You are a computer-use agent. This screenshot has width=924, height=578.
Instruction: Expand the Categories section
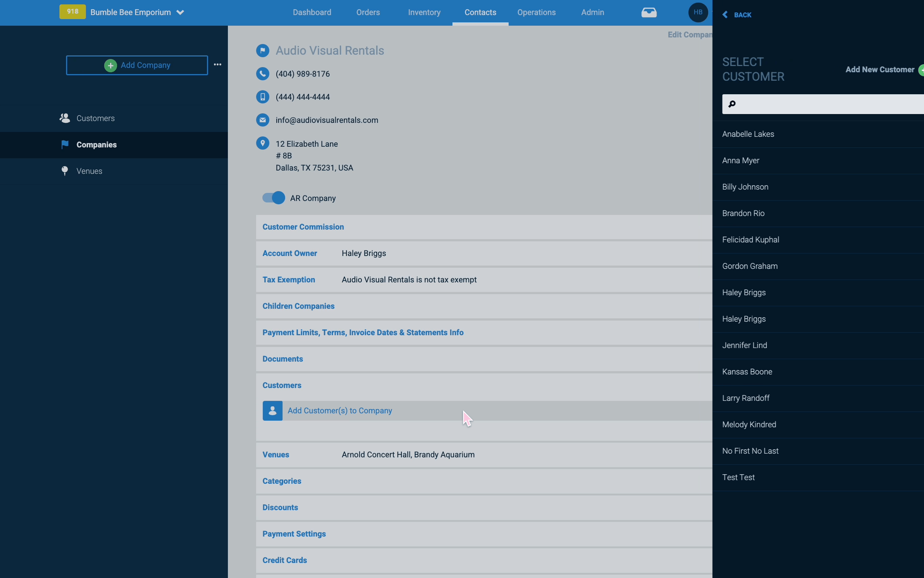point(484,481)
